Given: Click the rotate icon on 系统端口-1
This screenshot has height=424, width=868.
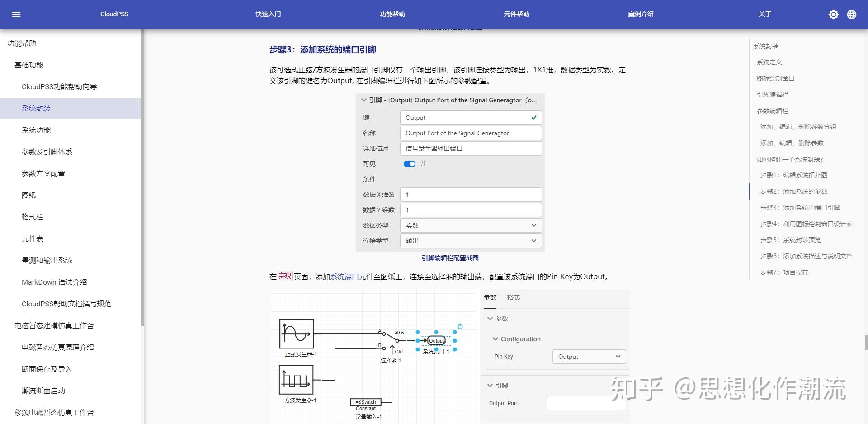Looking at the screenshot, I should click(x=460, y=326).
